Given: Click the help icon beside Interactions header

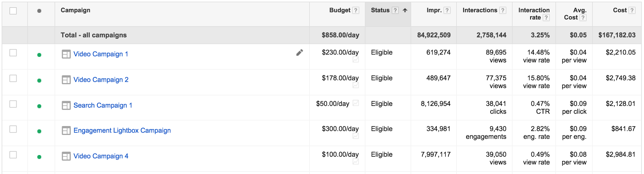Looking at the screenshot, I should [x=503, y=10].
